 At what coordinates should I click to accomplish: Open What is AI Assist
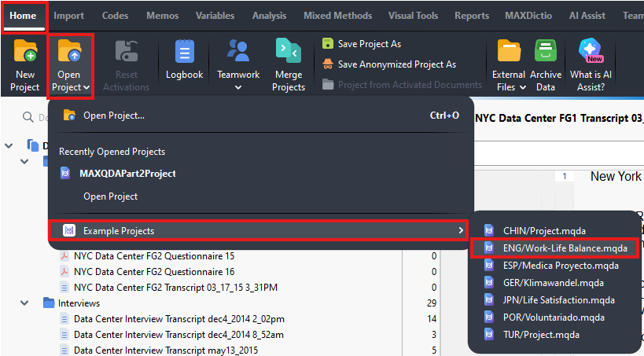(591, 65)
